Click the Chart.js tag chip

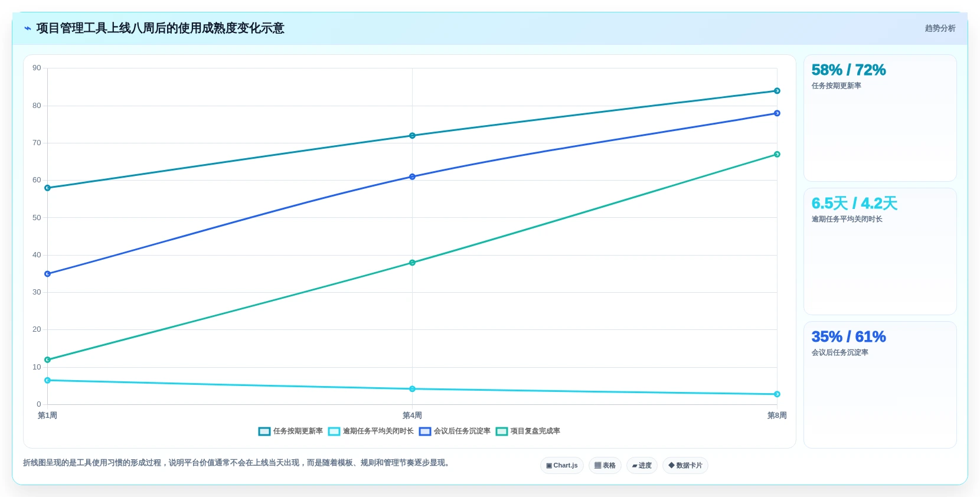point(562,466)
